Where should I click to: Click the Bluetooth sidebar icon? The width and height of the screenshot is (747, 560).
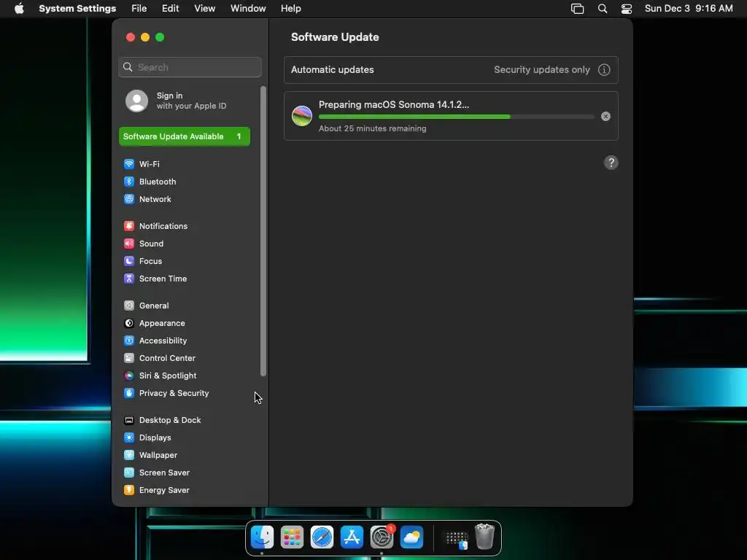click(x=129, y=182)
